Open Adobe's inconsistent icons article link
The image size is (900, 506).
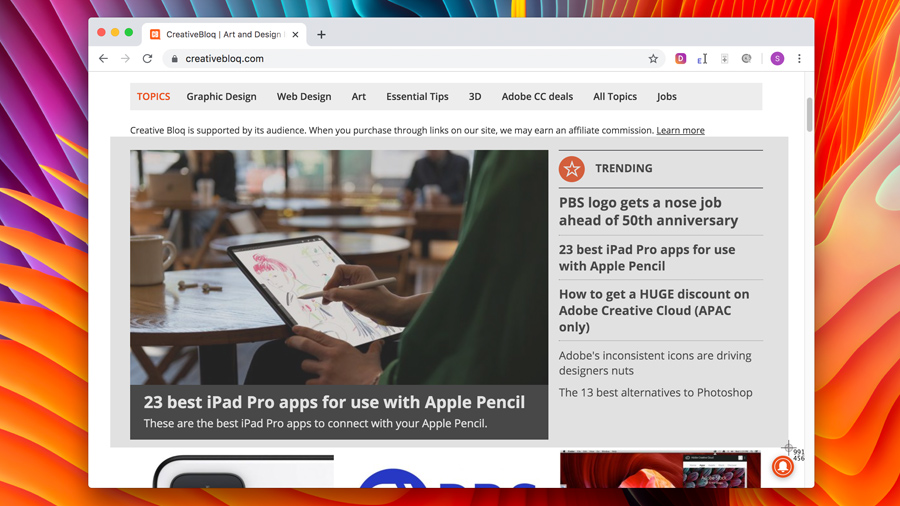point(655,363)
